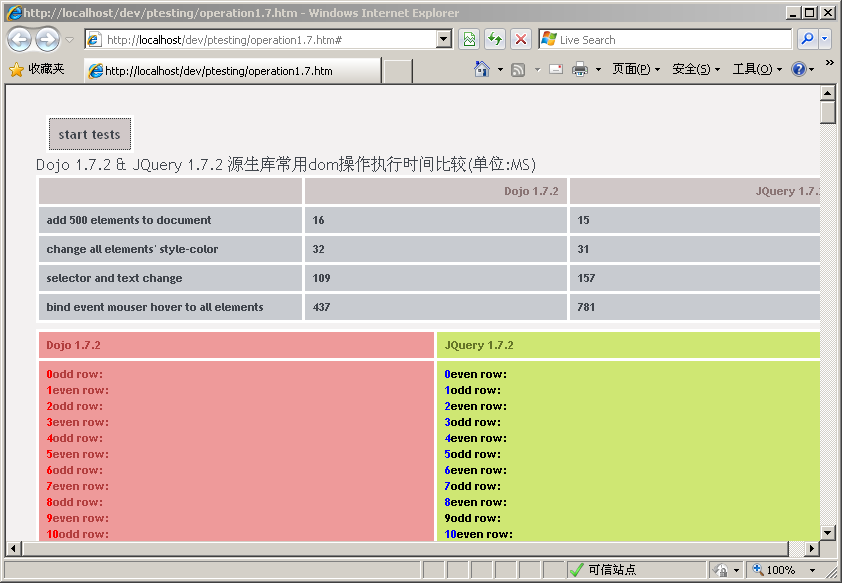Click the 可信站点 trusted sites status
The height and width of the screenshot is (583, 842).
pos(636,570)
